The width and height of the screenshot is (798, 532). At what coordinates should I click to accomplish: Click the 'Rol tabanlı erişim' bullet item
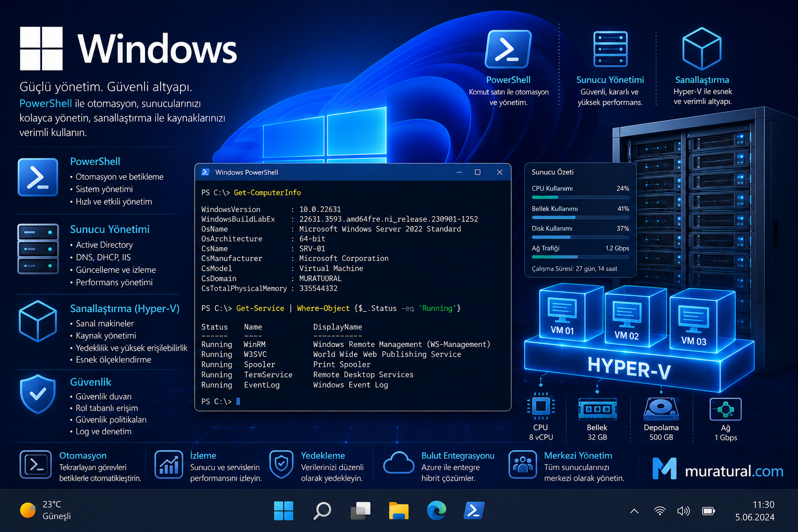point(107,408)
